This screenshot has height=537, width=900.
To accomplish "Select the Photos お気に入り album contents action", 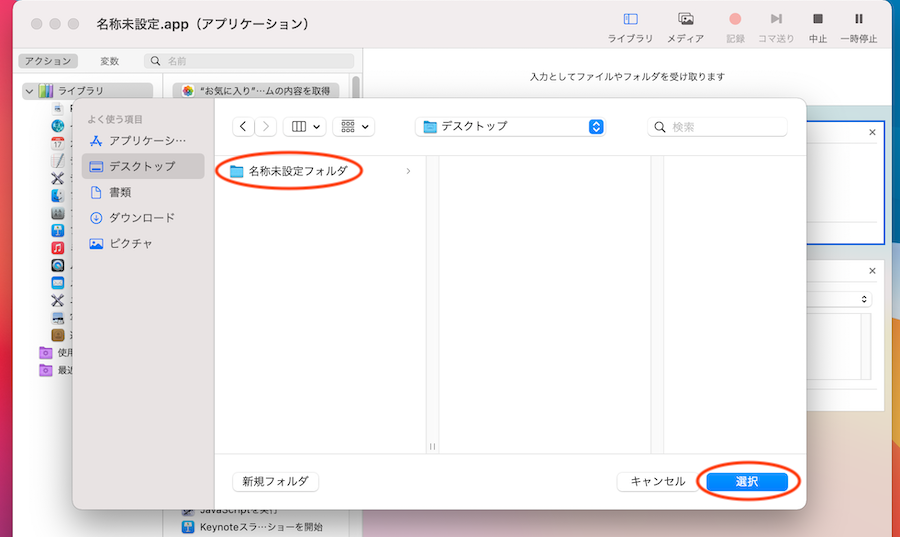I will tap(256, 91).
